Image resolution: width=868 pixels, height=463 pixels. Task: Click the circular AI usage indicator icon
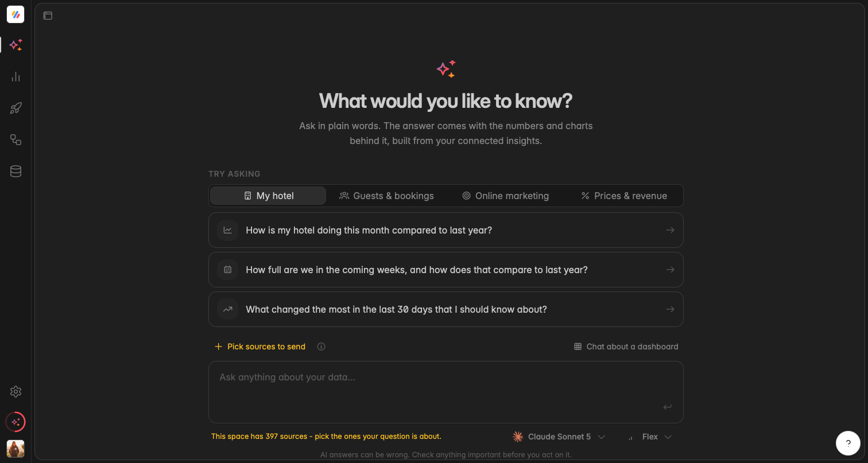click(x=15, y=422)
